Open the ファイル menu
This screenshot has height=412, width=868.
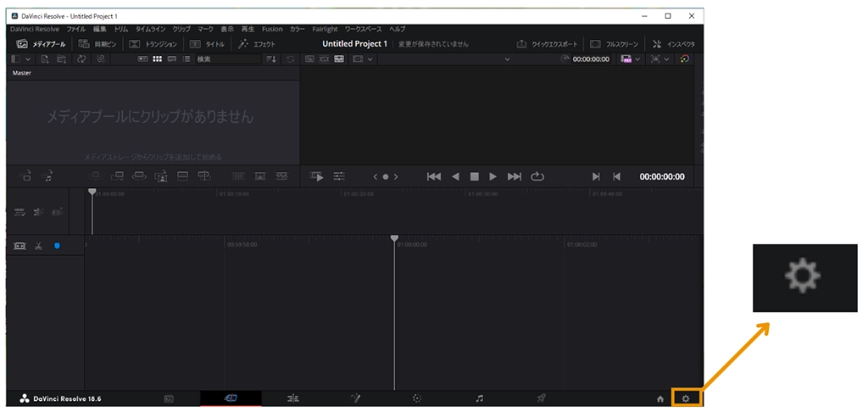pyautogui.click(x=75, y=29)
